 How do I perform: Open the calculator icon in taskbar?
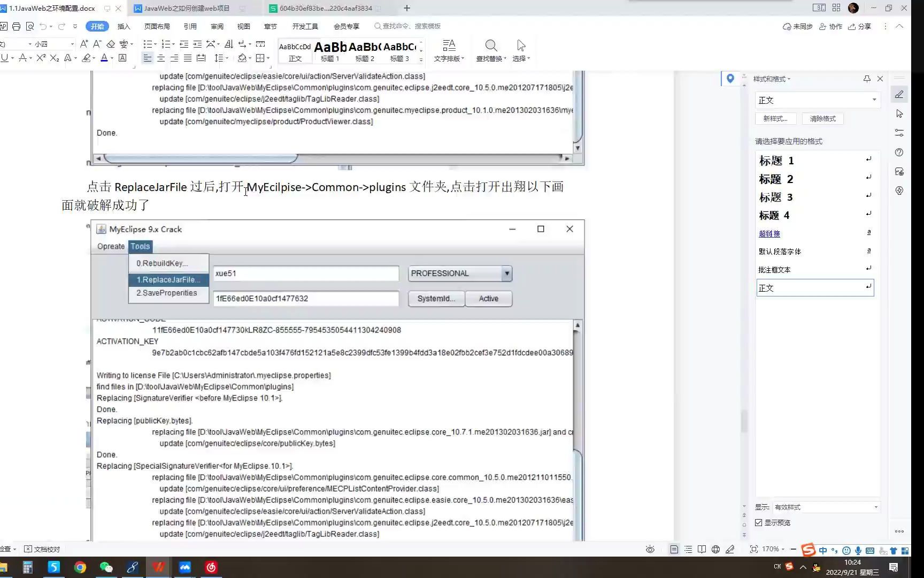coord(28,567)
